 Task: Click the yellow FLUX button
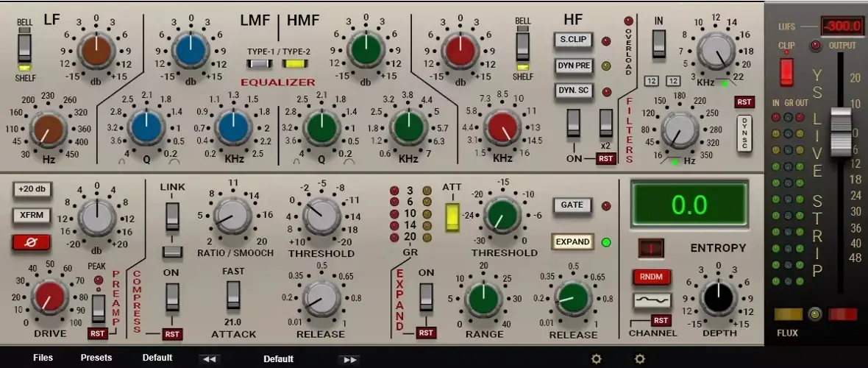click(788, 314)
